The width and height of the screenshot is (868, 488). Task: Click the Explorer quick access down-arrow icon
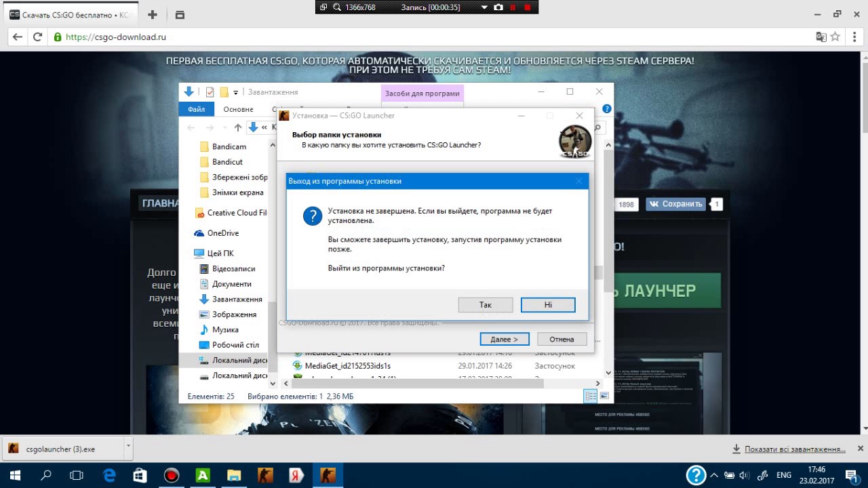coord(189,91)
